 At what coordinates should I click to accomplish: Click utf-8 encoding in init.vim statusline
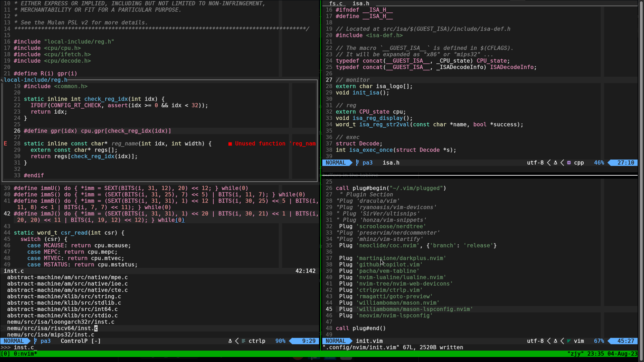[x=535, y=341]
